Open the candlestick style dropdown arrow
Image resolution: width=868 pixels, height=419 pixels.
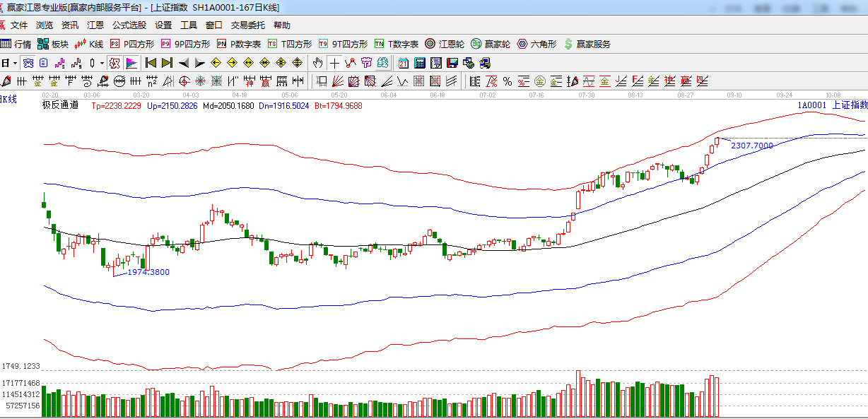point(102,63)
